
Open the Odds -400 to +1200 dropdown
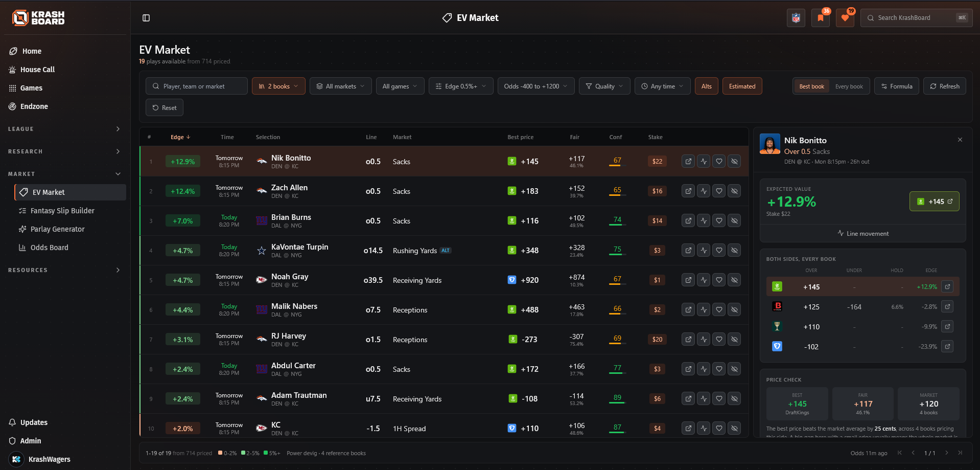536,86
